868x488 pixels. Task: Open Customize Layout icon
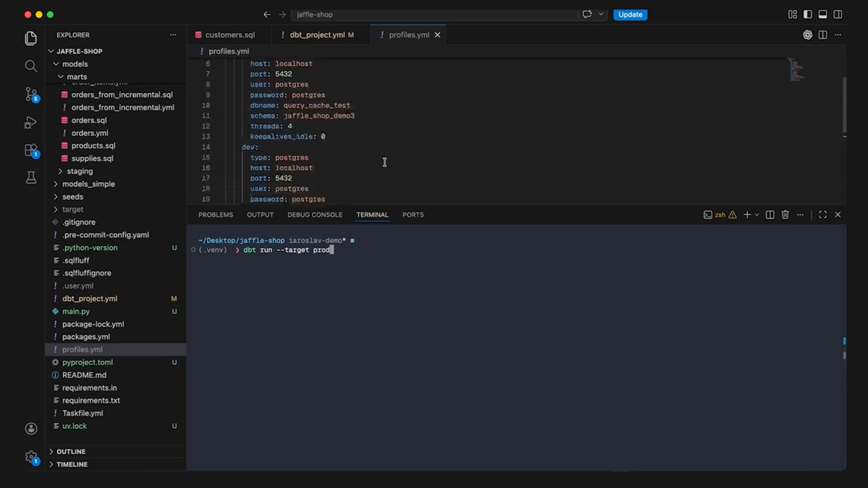(x=792, y=14)
